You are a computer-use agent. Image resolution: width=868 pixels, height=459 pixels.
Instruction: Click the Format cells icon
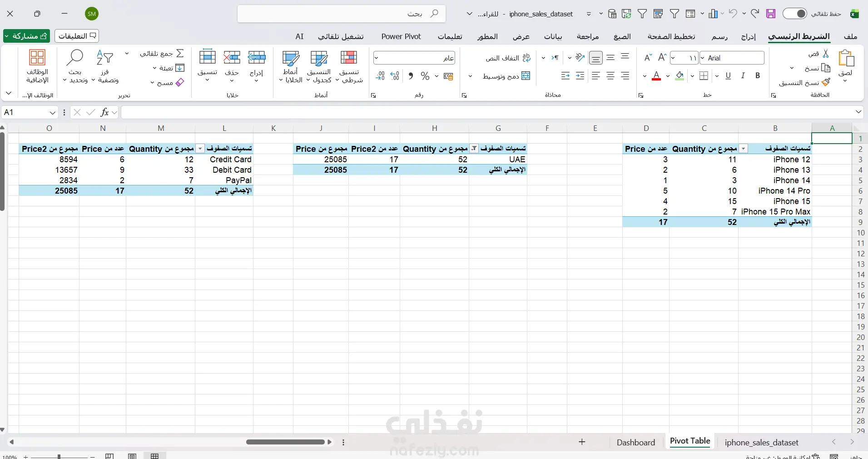tap(208, 58)
